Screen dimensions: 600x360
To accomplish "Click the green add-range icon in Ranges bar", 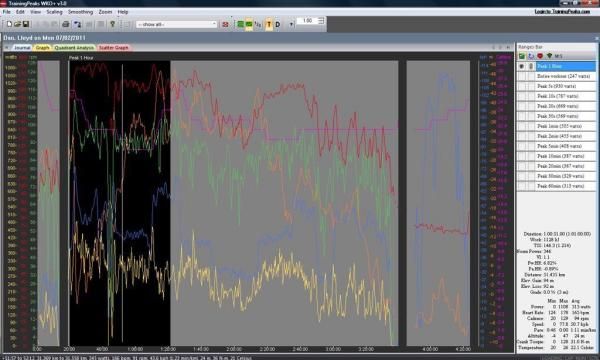I will 522,56.
